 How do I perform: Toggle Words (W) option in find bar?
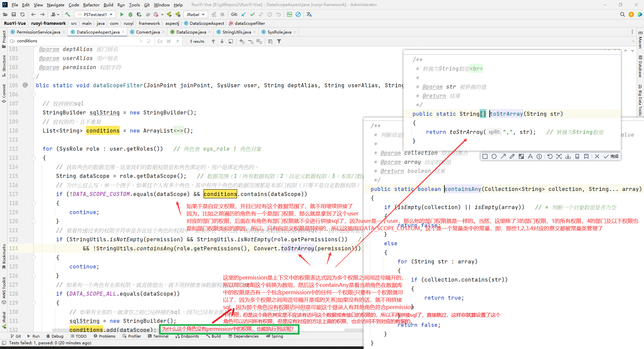click(169, 41)
